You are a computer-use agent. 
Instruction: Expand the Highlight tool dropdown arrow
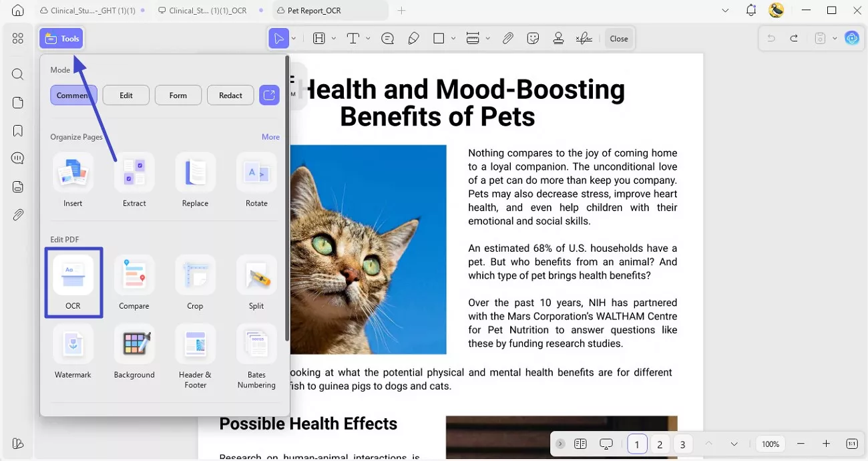334,39
